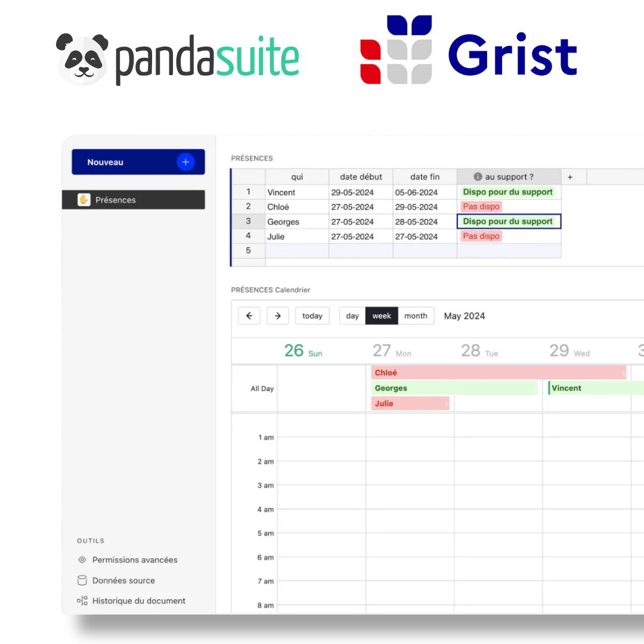
Task: Switch calendar to month view
Action: pyautogui.click(x=416, y=316)
